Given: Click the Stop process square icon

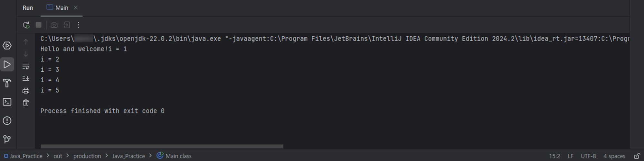Looking at the screenshot, I should click(39, 25).
